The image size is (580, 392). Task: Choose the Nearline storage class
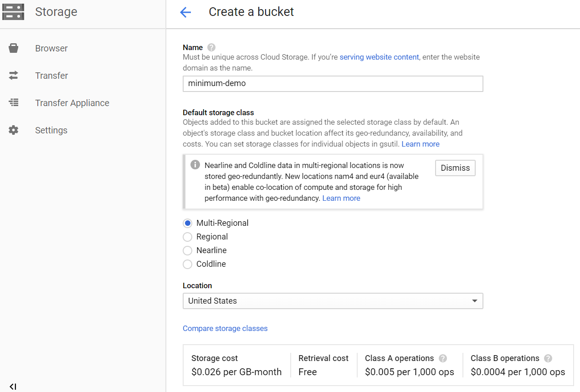pyautogui.click(x=187, y=250)
